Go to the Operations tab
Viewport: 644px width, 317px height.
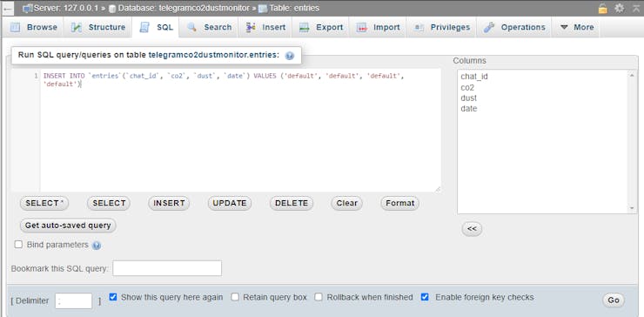coord(514,28)
